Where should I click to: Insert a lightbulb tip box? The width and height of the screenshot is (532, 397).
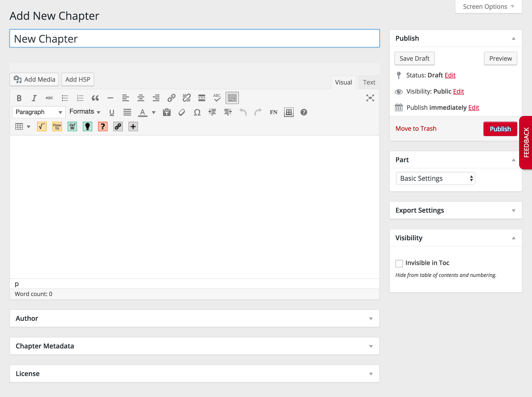pos(88,127)
